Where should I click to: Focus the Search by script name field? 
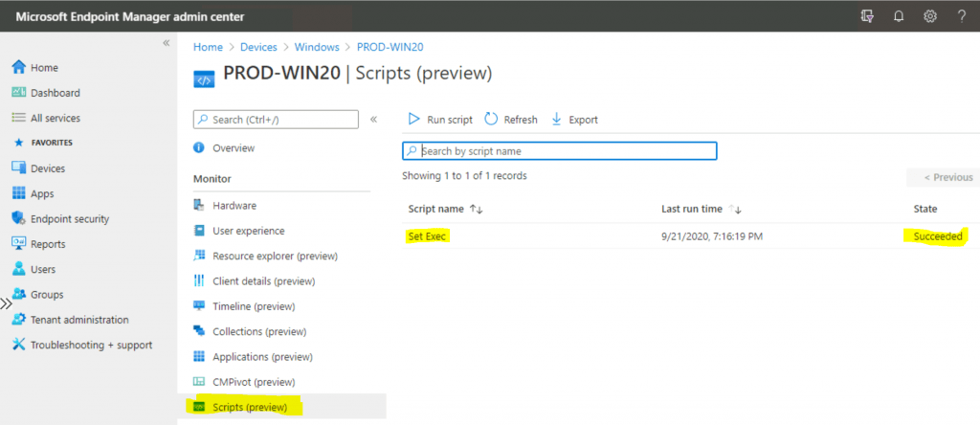[559, 150]
